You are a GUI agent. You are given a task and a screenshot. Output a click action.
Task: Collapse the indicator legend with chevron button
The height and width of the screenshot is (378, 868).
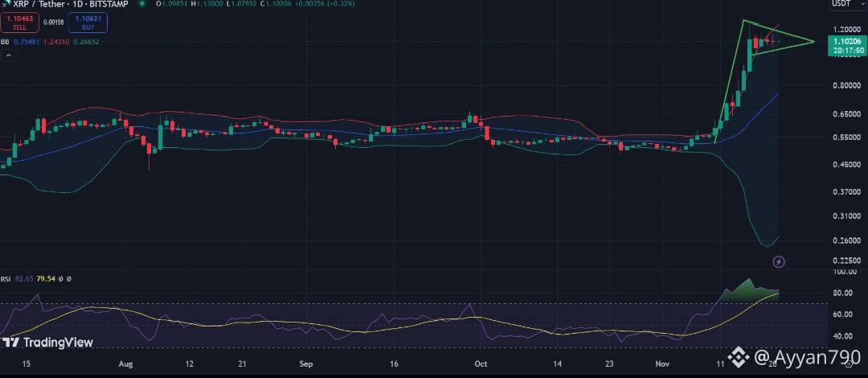coord(9,55)
